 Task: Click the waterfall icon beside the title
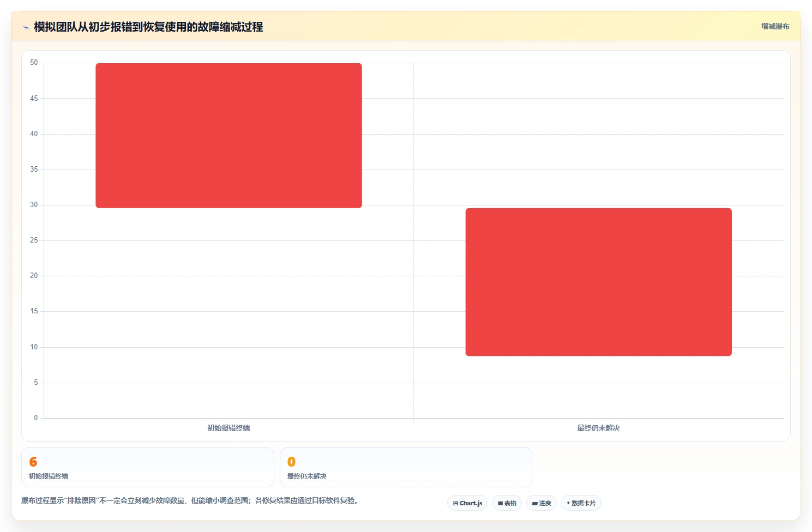pyautogui.click(x=26, y=27)
